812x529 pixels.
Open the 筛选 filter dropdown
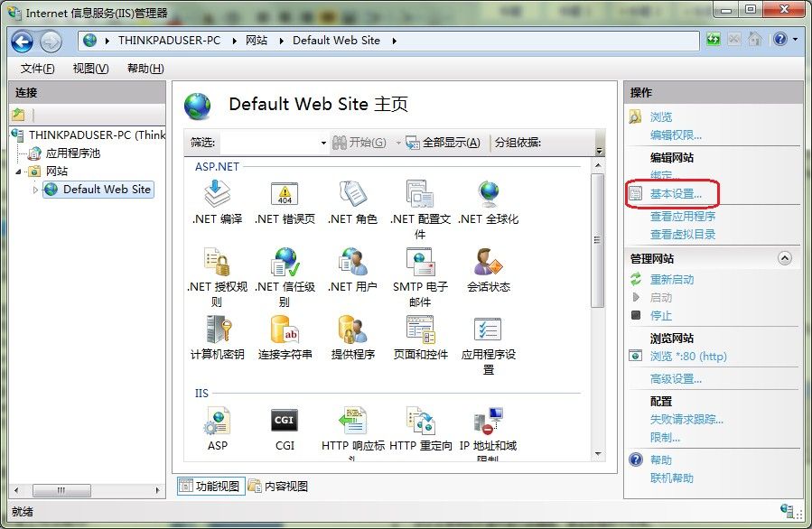coord(323,143)
